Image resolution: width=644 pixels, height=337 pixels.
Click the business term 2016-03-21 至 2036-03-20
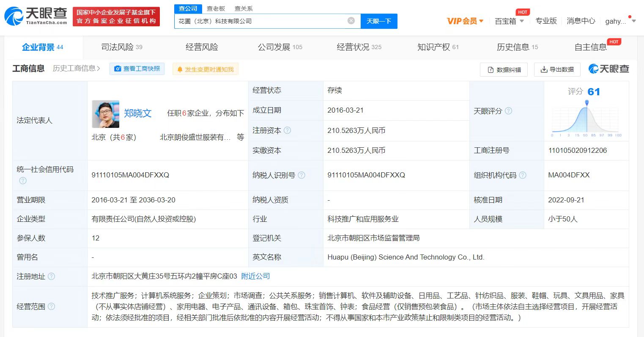click(x=133, y=200)
